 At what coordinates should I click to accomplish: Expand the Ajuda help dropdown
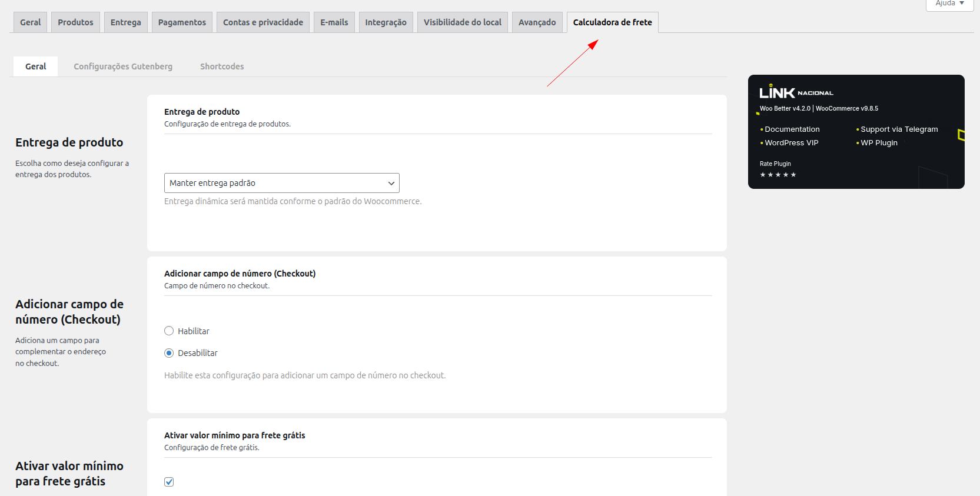[x=949, y=4]
